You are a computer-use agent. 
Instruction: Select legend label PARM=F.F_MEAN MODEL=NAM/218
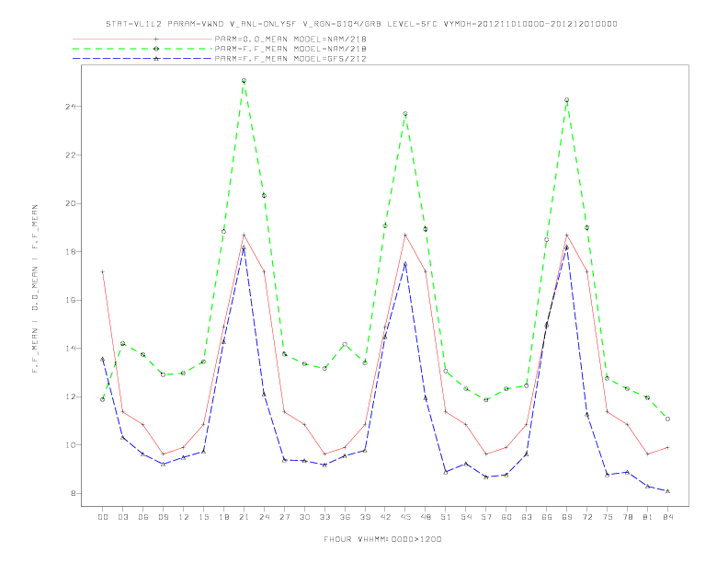[290, 49]
